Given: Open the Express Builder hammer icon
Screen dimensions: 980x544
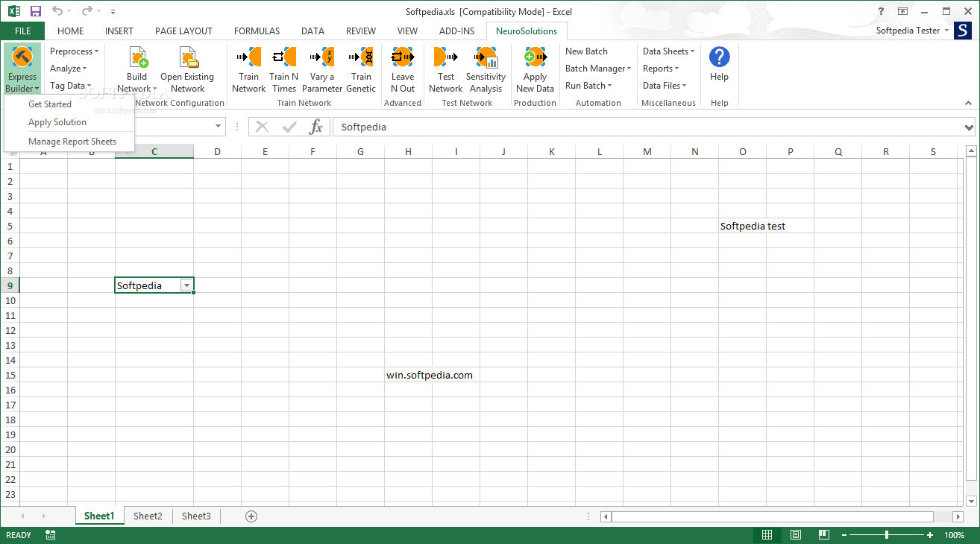Looking at the screenshot, I should coord(22,57).
